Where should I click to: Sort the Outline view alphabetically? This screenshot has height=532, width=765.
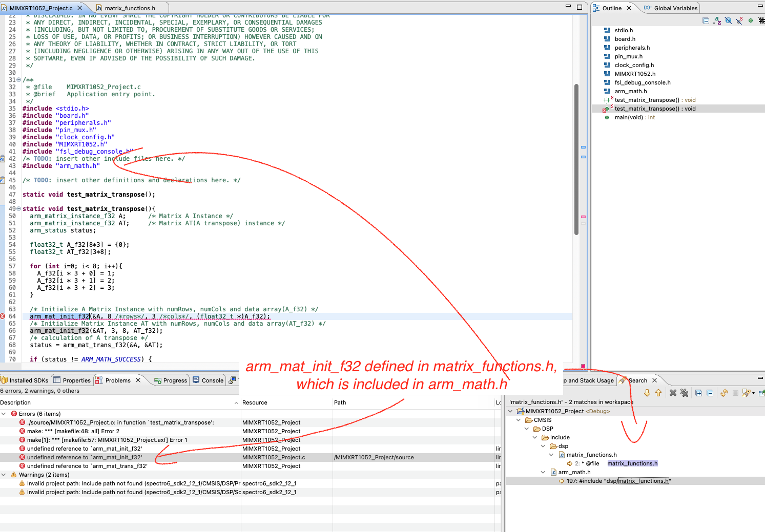(x=717, y=20)
